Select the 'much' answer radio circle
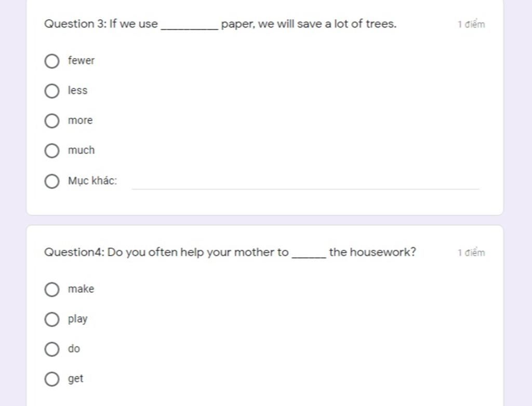 tap(52, 151)
